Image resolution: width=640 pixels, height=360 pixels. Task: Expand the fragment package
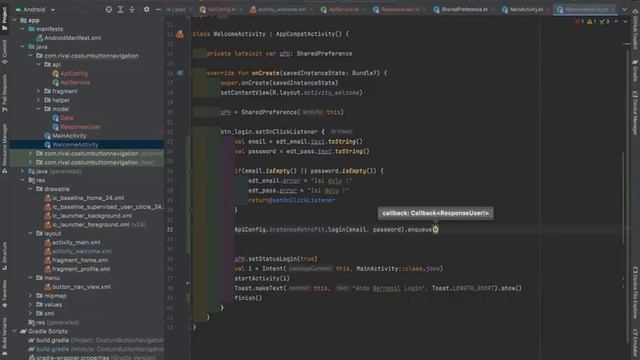point(39,91)
